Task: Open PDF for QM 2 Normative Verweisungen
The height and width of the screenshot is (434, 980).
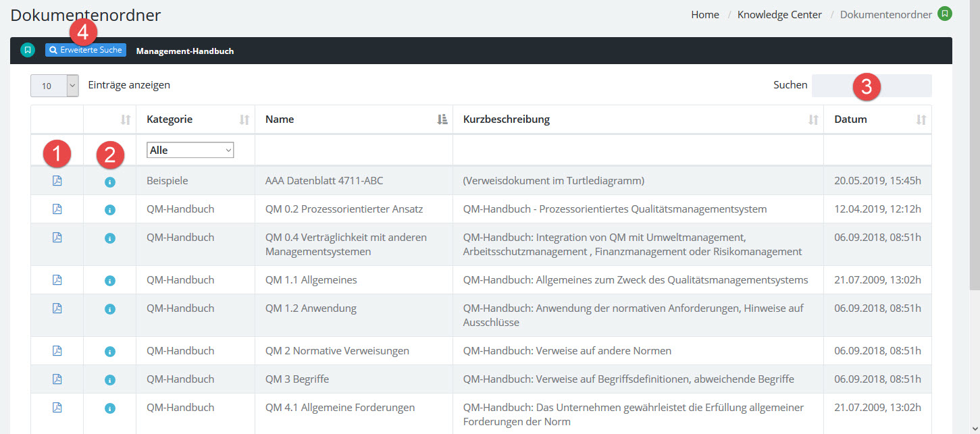Action: coord(57,351)
